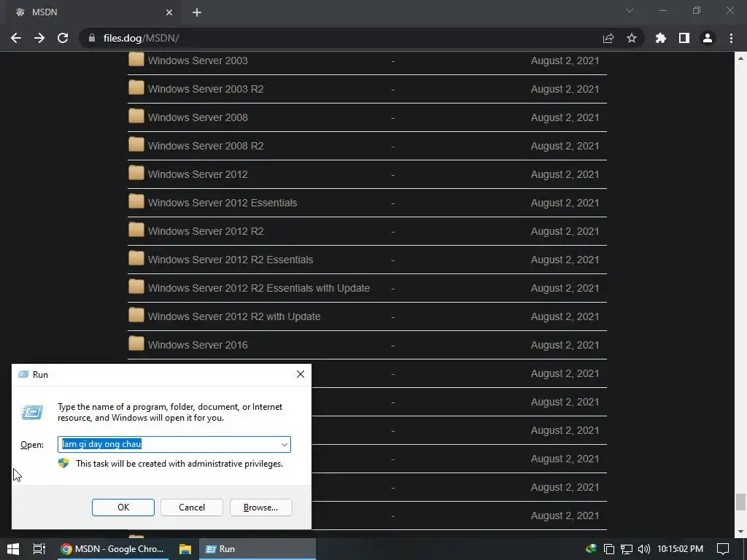
Task: Close the Run dialog with X
Action: click(x=300, y=374)
